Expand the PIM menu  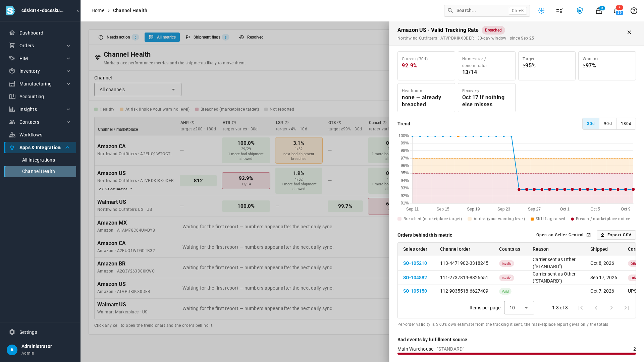40,58
